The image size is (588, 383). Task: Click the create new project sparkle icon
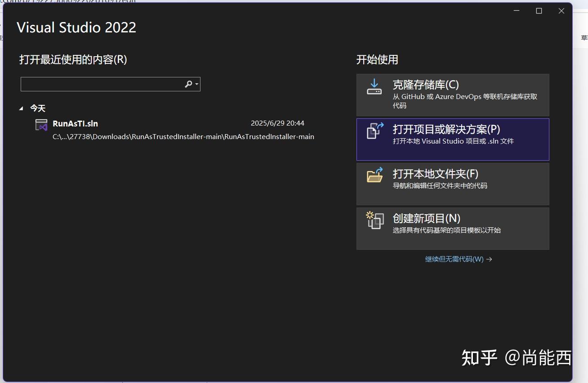[x=374, y=219]
